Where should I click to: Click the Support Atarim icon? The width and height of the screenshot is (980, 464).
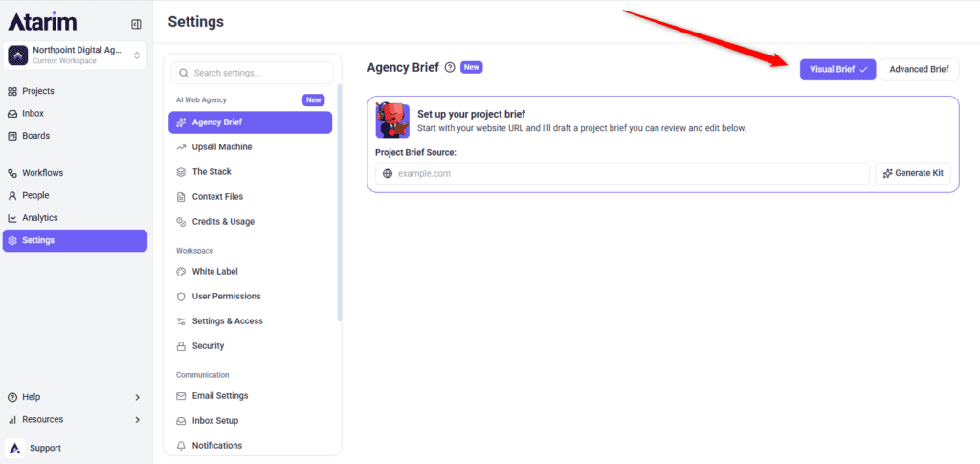(15, 448)
